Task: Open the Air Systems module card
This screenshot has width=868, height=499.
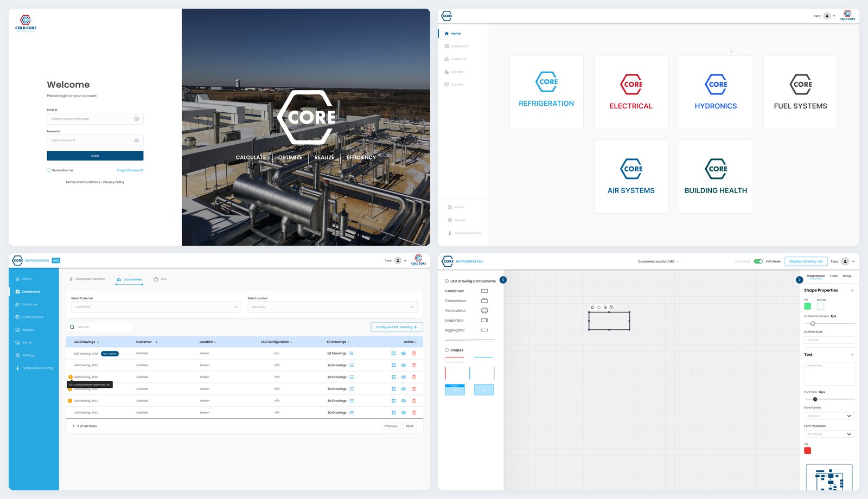Action: pos(631,177)
